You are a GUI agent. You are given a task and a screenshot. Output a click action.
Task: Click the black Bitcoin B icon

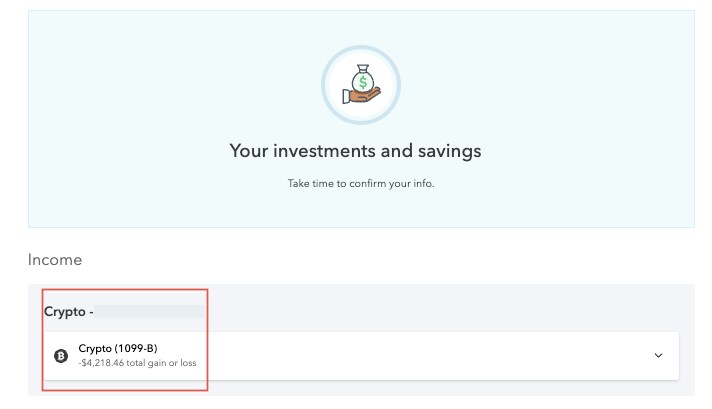(x=61, y=356)
